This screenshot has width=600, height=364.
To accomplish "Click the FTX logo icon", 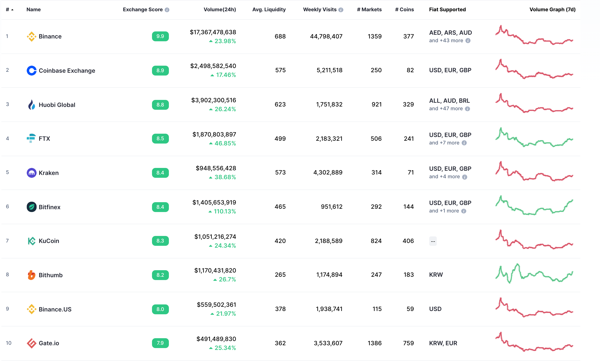I will pos(31,138).
